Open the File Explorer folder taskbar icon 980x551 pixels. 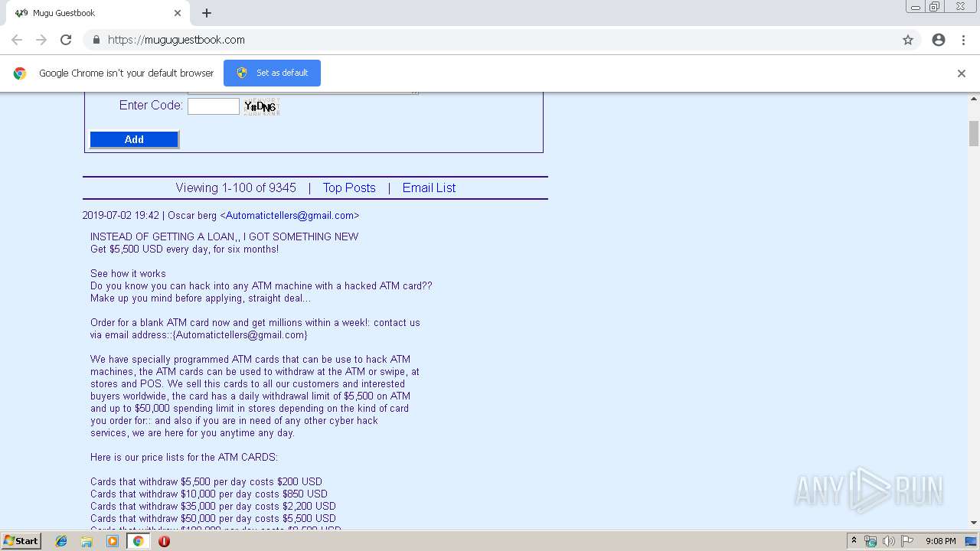(87, 541)
